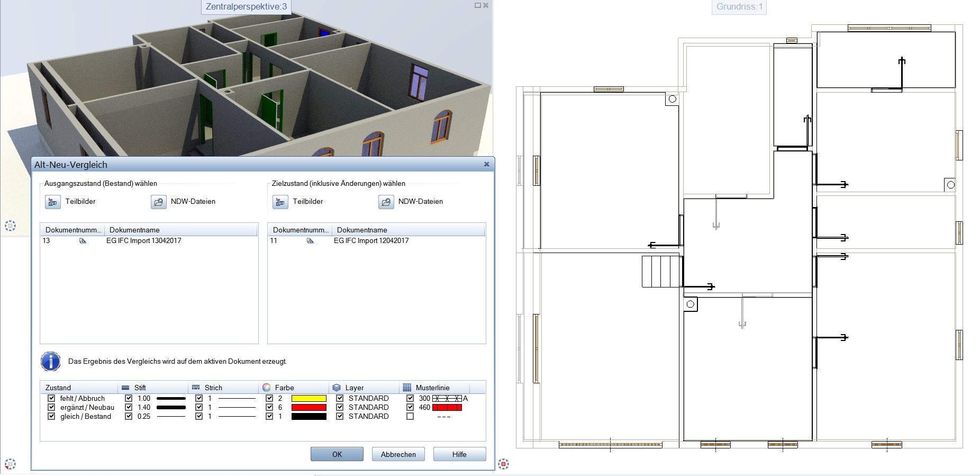Screen dimensions: 980x476
Task: Pick the yellow color swatch for Abbruch
Action: coord(309,398)
